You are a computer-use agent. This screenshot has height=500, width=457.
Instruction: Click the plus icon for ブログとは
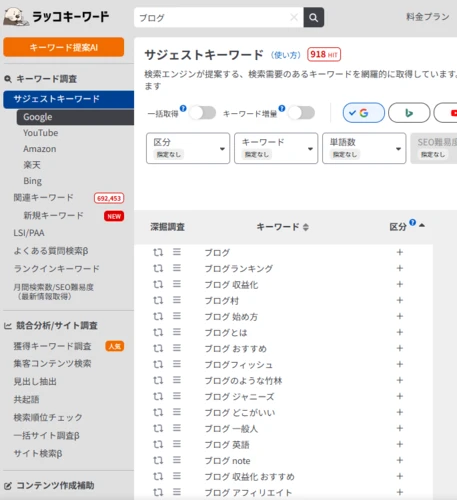400,332
